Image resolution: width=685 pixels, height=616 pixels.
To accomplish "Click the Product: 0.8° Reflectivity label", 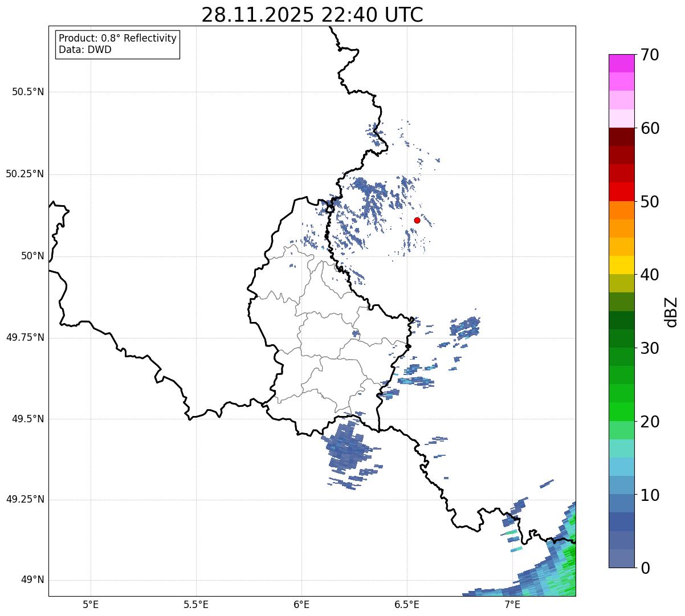I will [x=118, y=38].
